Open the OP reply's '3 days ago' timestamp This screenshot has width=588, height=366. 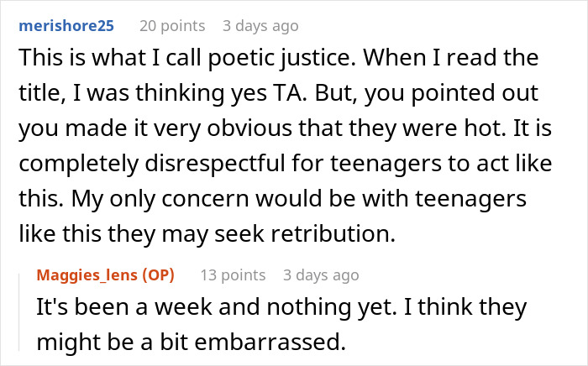coord(321,275)
